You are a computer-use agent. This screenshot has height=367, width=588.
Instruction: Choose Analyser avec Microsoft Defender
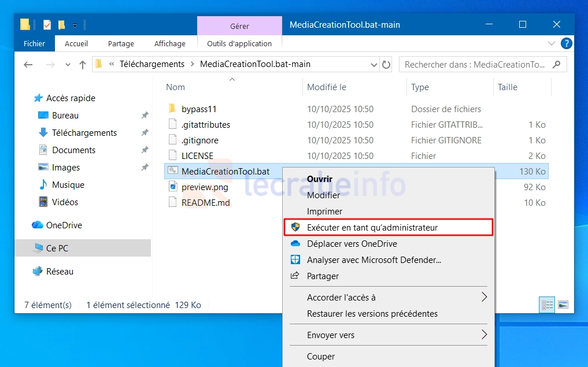click(x=373, y=260)
